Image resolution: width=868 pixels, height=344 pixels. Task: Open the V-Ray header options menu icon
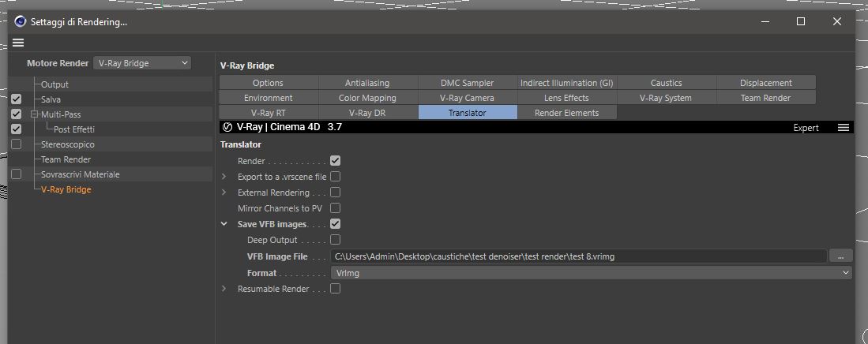[843, 127]
